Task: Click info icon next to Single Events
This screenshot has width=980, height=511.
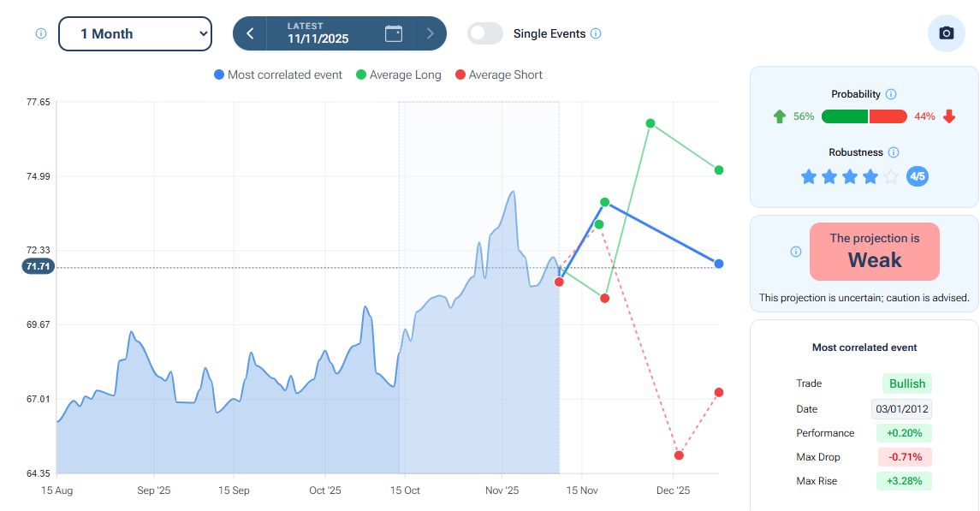Action: 597,33
